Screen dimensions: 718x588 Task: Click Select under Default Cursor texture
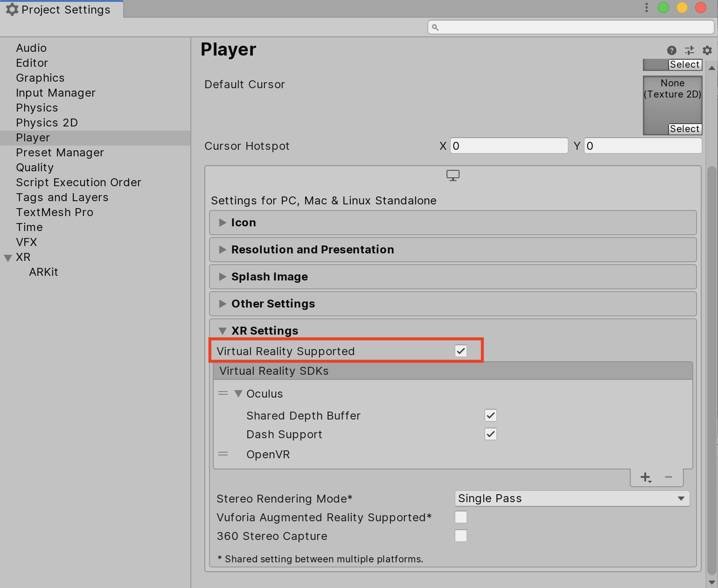coord(685,129)
